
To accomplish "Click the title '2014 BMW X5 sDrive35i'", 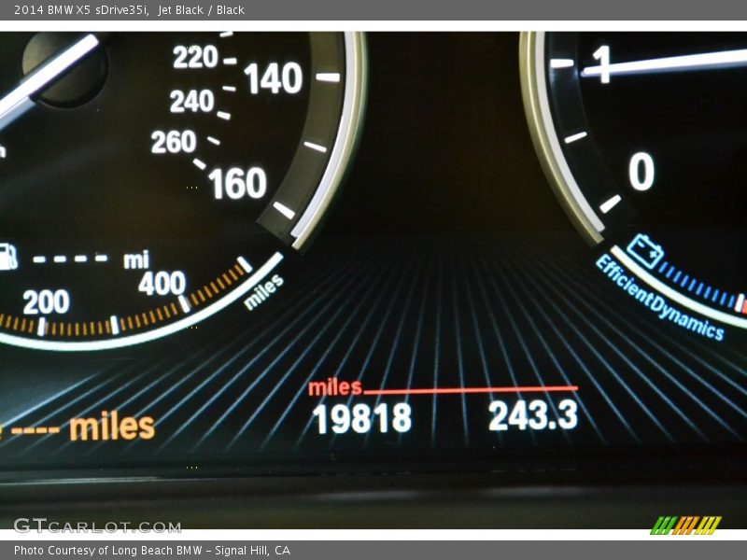I will [81, 10].
